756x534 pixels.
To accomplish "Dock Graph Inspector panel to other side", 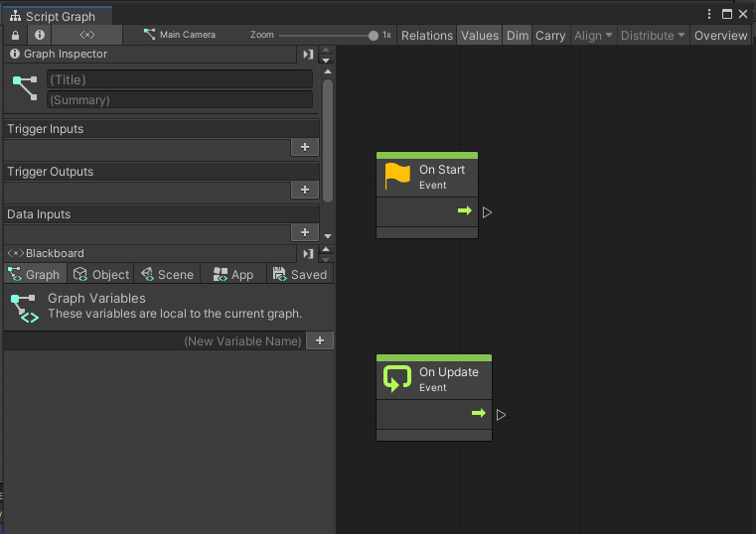I will point(308,55).
